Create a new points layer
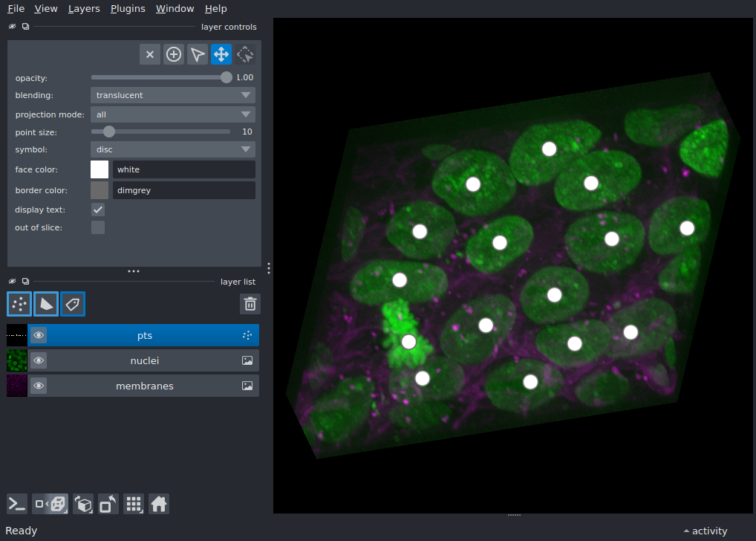 tap(19, 304)
